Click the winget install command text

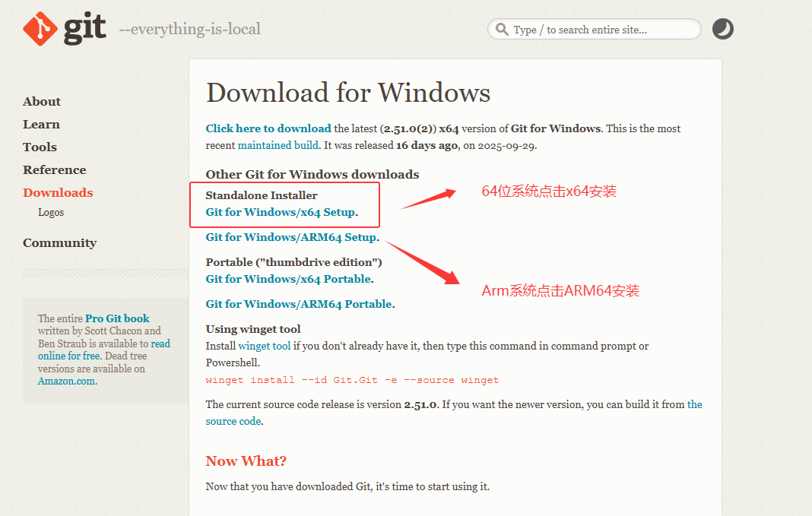coord(352,380)
